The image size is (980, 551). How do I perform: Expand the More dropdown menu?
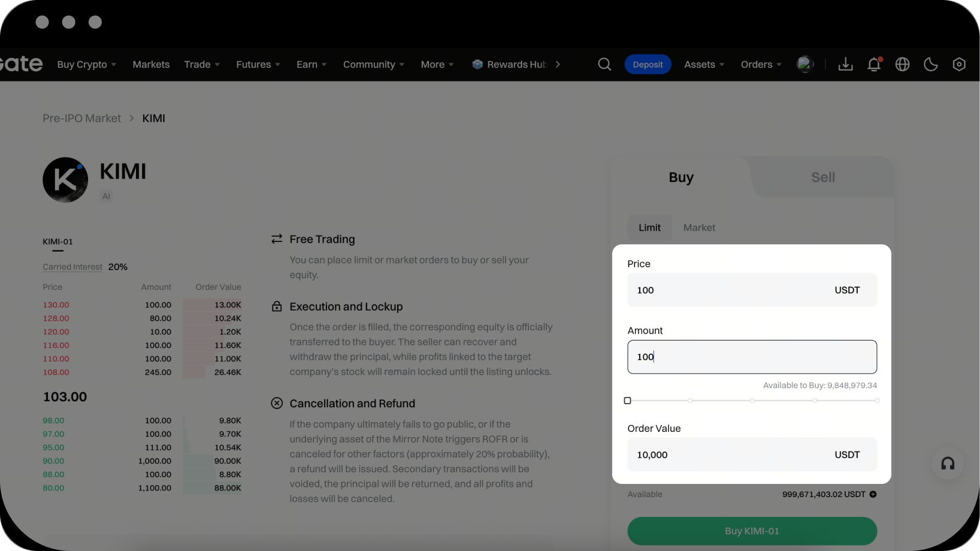tap(437, 64)
